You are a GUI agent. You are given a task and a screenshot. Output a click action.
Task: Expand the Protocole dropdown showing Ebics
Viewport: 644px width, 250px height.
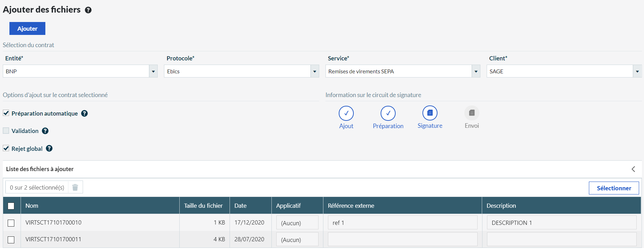coord(315,71)
